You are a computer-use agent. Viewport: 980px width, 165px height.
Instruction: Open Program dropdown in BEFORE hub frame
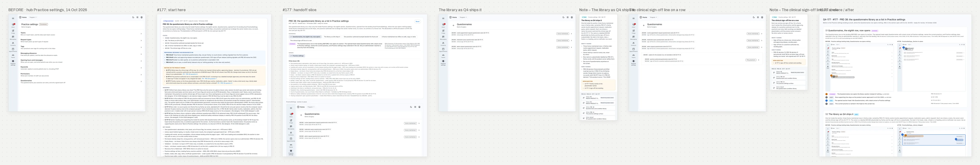pos(33,18)
